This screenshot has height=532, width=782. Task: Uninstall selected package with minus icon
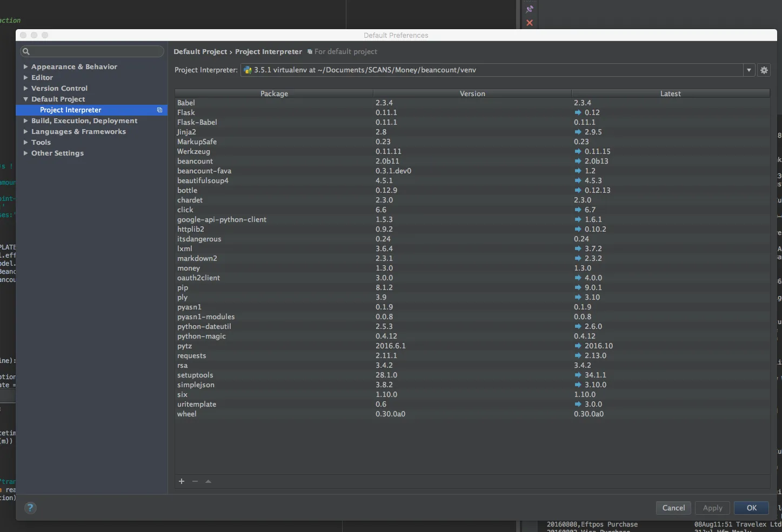(195, 481)
